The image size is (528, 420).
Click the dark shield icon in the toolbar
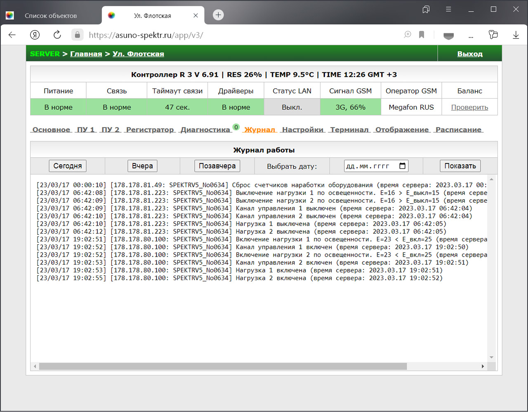(x=448, y=36)
